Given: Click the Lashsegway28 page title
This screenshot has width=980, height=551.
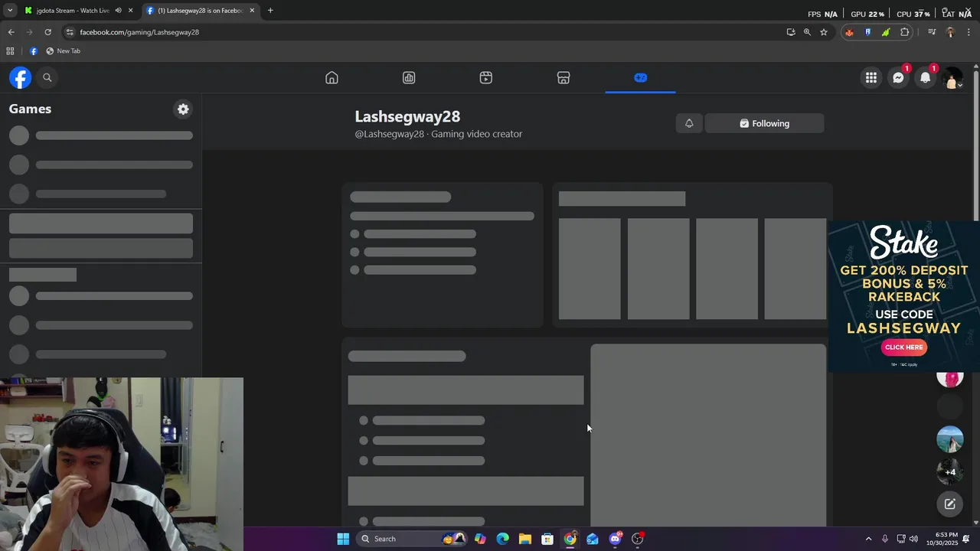Looking at the screenshot, I should tap(407, 116).
